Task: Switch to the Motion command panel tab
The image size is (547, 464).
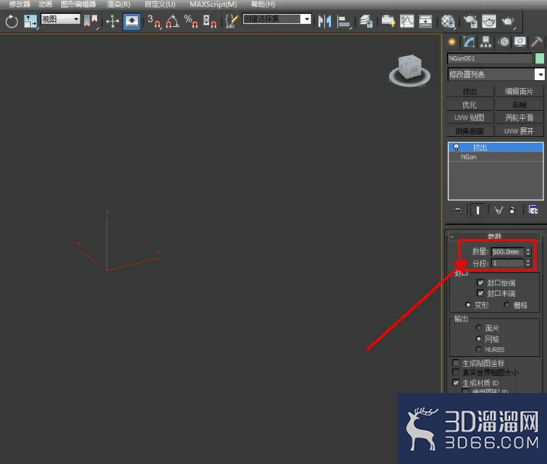Action: click(504, 42)
